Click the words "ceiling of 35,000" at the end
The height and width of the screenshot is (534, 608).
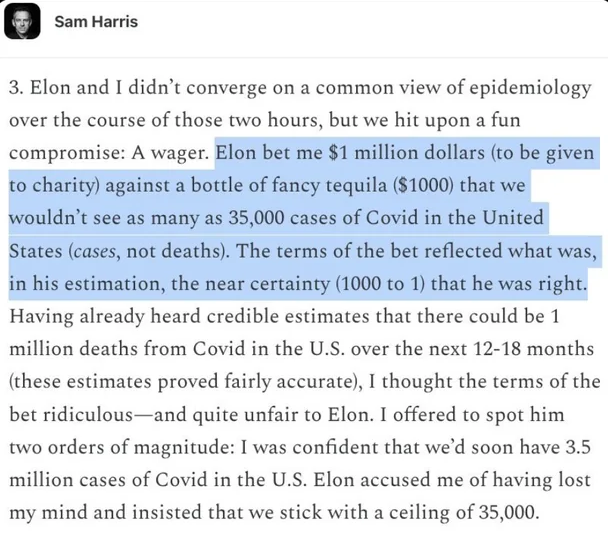(x=465, y=512)
